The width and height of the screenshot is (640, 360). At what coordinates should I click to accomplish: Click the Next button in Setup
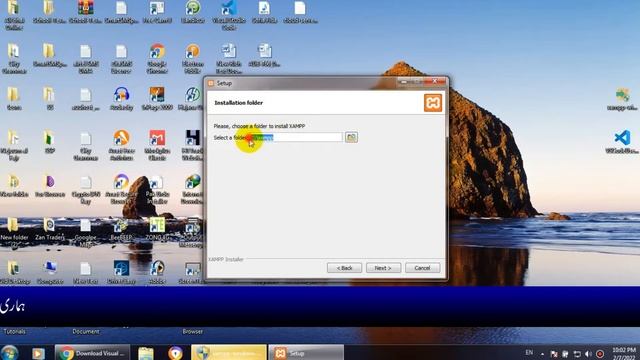pos(383,268)
